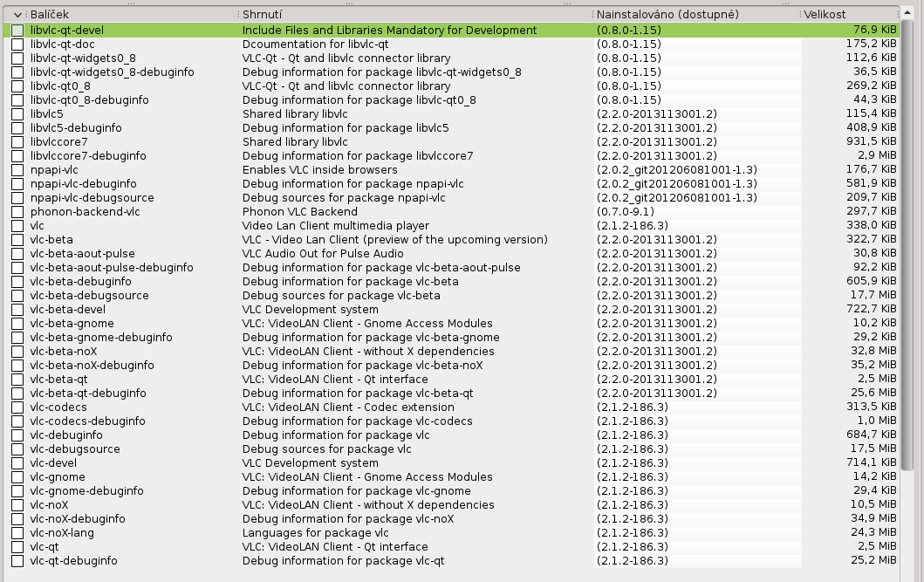The image size is (924, 582).
Task: Select the vlc-noX package name
Action: pyautogui.click(x=50, y=505)
